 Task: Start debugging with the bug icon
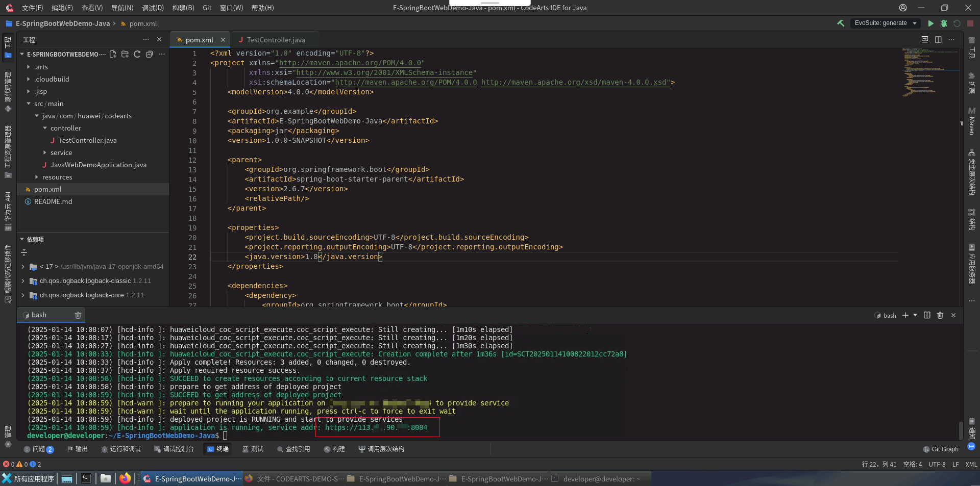pyautogui.click(x=944, y=23)
